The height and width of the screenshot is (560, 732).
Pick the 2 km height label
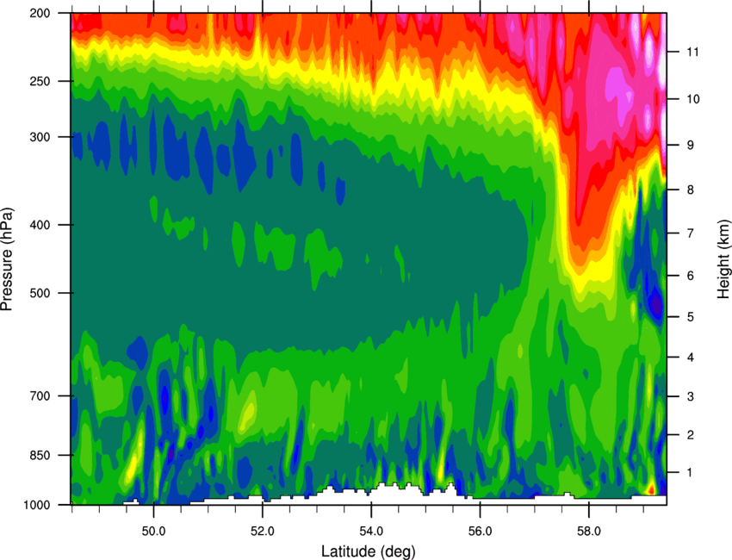click(690, 435)
